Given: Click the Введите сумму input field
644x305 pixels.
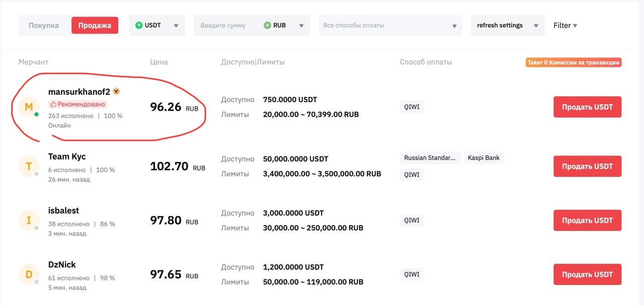Looking at the screenshot, I should [226, 26].
